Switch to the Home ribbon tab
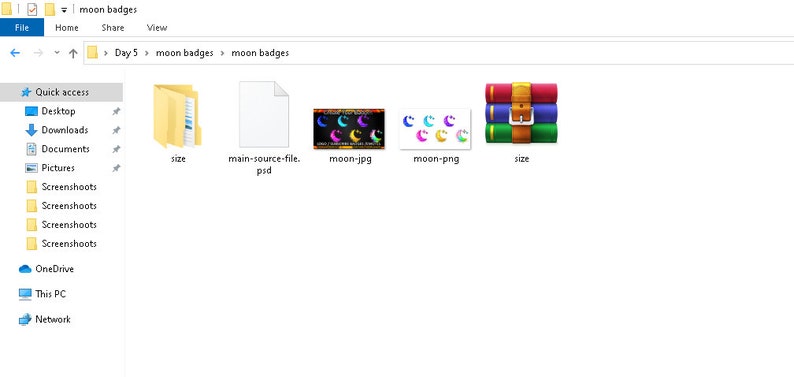Screen dimensions: 794x377 [67, 28]
